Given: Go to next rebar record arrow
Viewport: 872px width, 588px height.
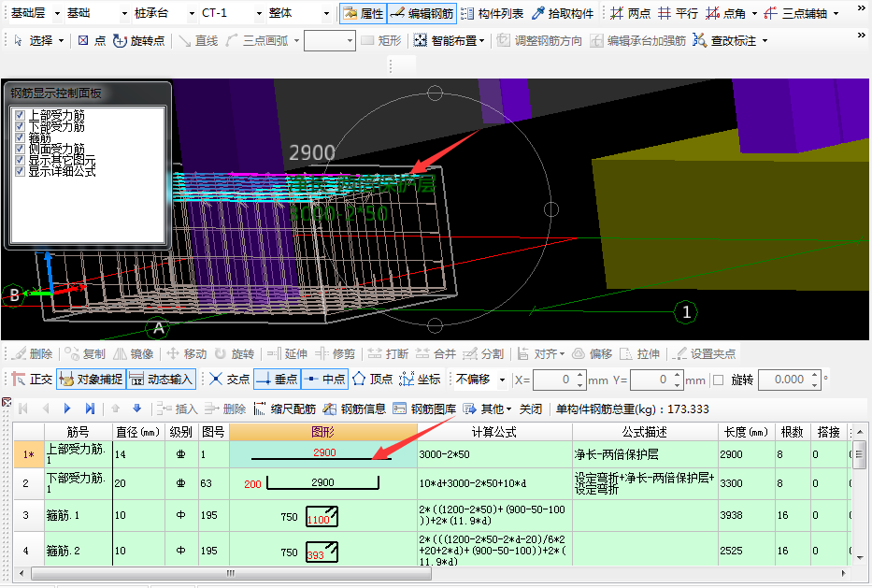Looking at the screenshot, I should click(67, 409).
